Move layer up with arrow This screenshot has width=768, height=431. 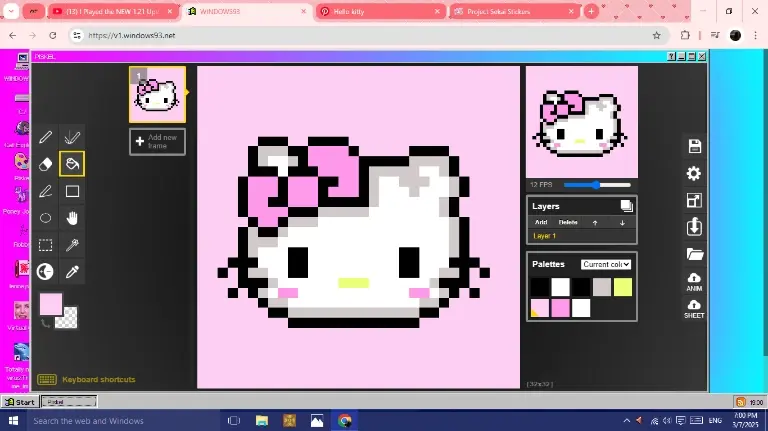tap(595, 222)
